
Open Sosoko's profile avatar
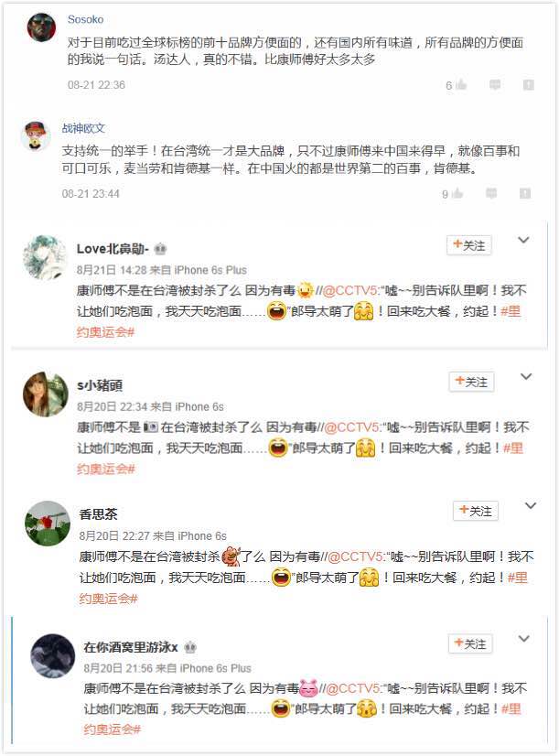pos(41,27)
